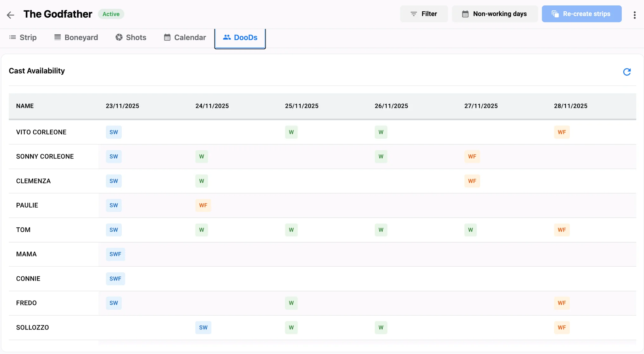
Task: Click Clemenza's W badge on 24/11
Action: (x=202, y=181)
